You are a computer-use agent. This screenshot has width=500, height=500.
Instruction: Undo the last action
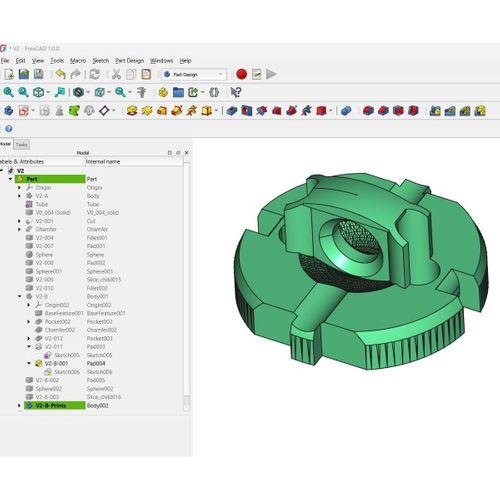pos(60,74)
